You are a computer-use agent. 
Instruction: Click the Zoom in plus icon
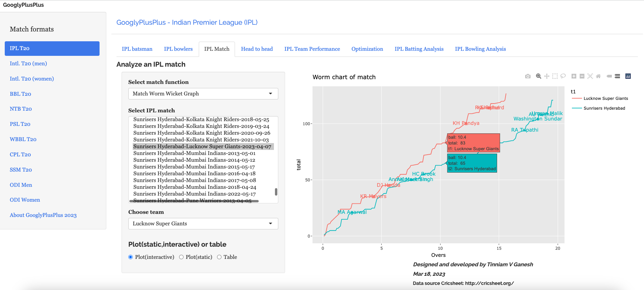tap(574, 76)
